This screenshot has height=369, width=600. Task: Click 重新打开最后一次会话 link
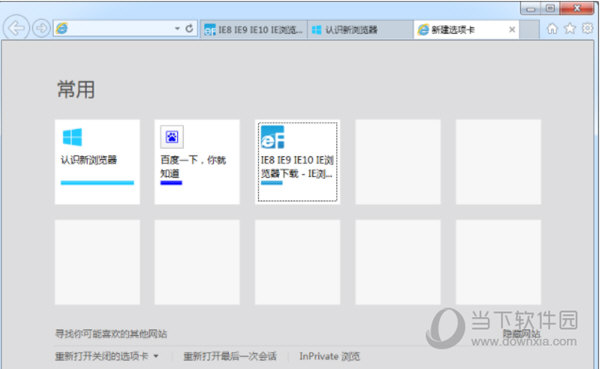[x=230, y=356]
